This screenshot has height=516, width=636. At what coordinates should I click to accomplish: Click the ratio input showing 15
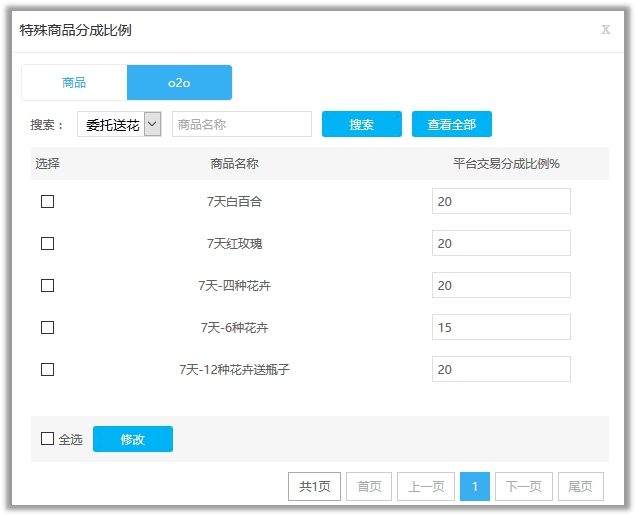pyautogui.click(x=501, y=328)
